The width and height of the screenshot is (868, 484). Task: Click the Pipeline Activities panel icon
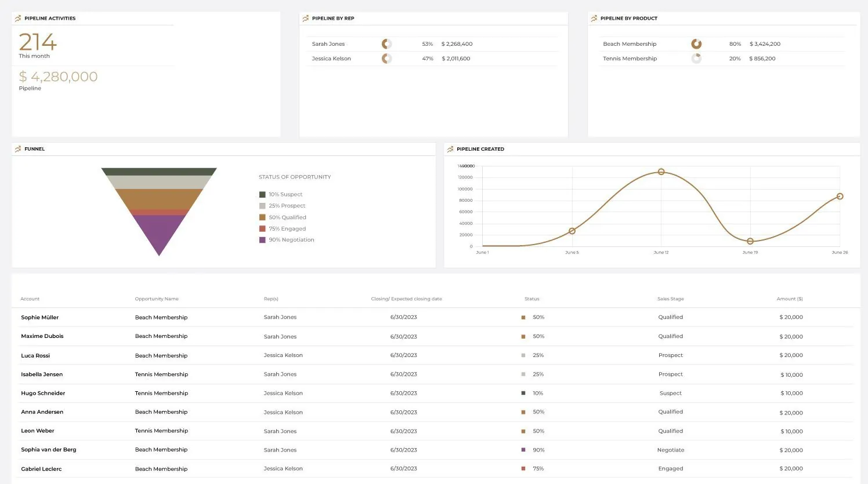point(18,19)
